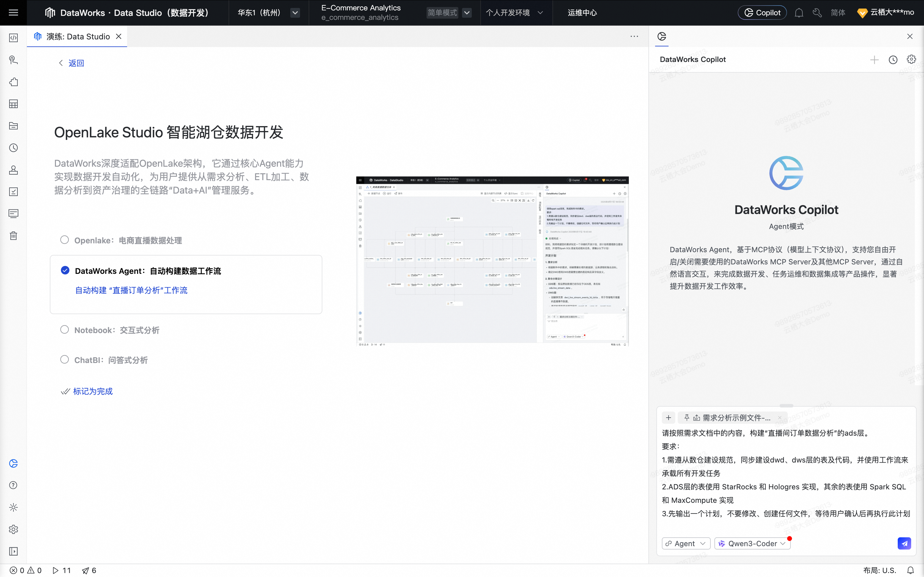The height and width of the screenshot is (577, 924).
Task: Click the workflow preview screenshot thumbnail
Action: (492, 261)
